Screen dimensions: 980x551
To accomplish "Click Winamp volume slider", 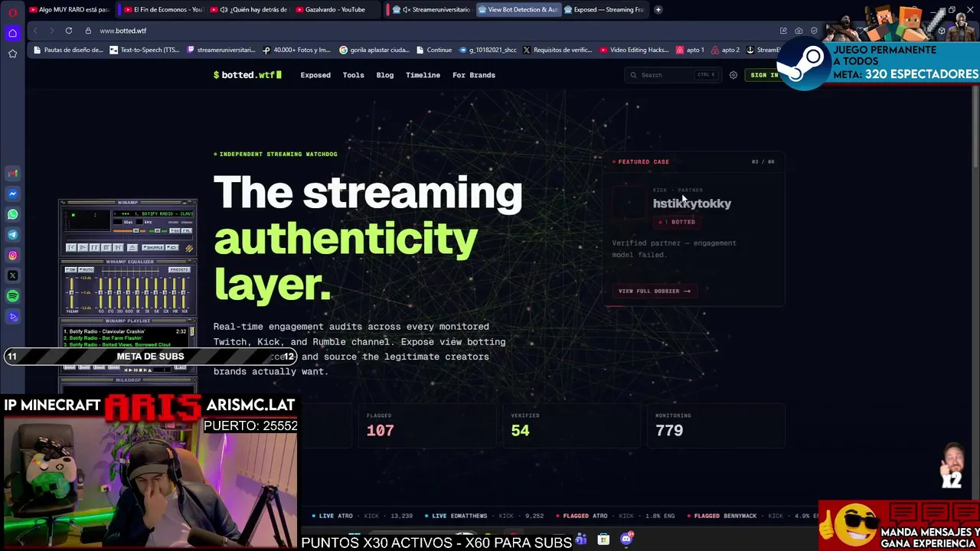I will point(129,230).
